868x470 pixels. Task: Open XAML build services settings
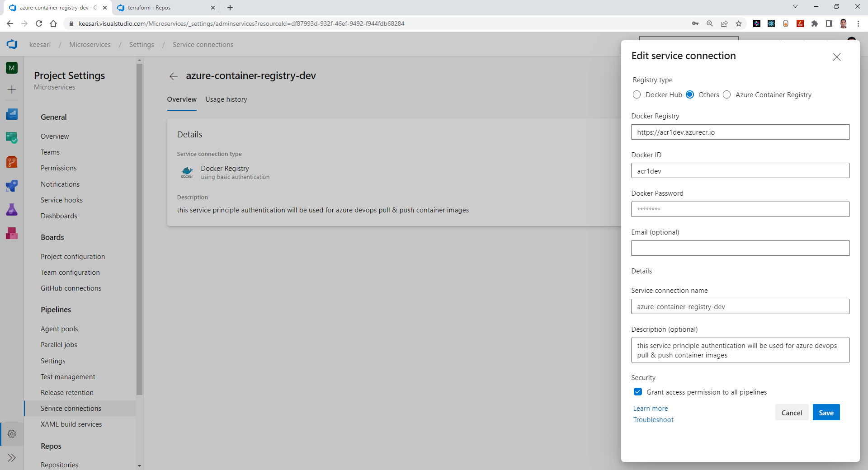click(71, 424)
